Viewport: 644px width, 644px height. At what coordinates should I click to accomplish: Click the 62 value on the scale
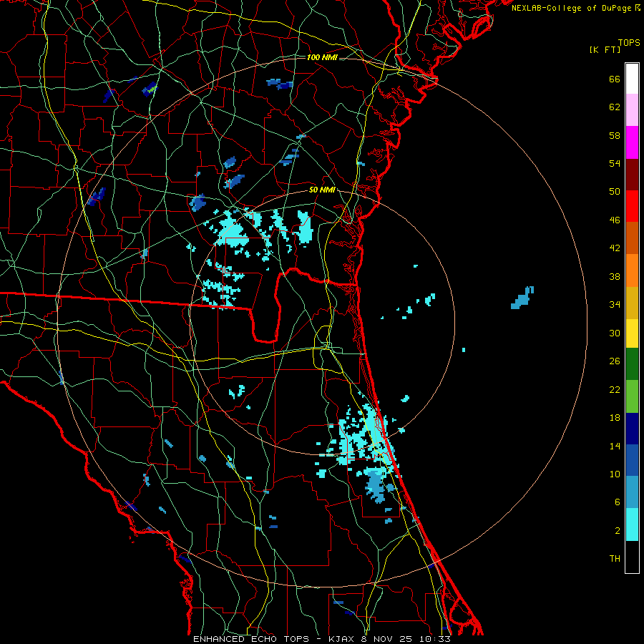pyautogui.click(x=615, y=107)
